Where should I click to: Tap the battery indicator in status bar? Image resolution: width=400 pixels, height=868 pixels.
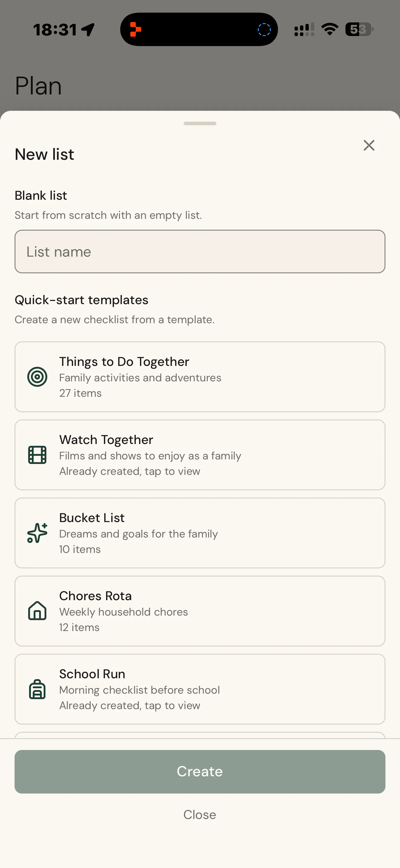[x=359, y=29]
